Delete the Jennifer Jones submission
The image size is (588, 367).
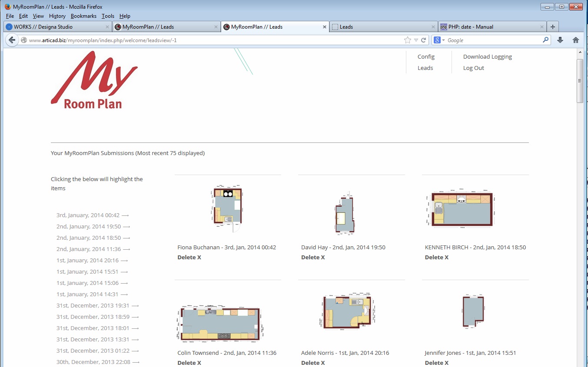tap(437, 363)
